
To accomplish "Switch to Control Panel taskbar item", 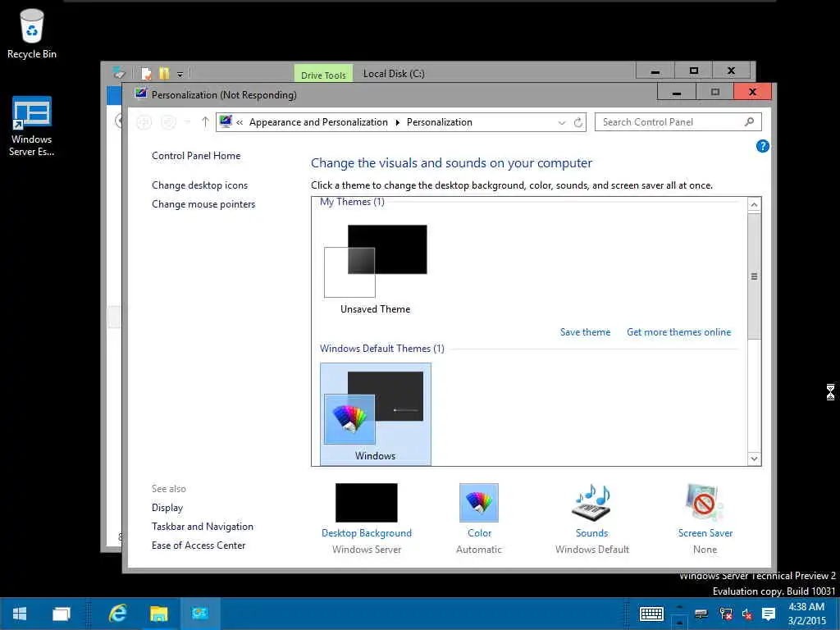I will (200, 614).
